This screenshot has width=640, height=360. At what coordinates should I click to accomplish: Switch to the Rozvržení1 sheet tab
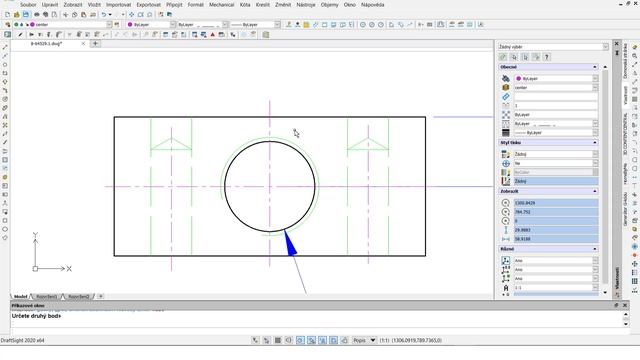pyautogui.click(x=47, y=297)
